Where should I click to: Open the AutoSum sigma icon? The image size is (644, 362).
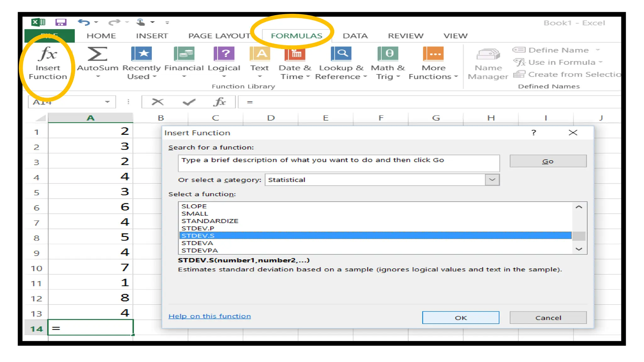point(97,54)
